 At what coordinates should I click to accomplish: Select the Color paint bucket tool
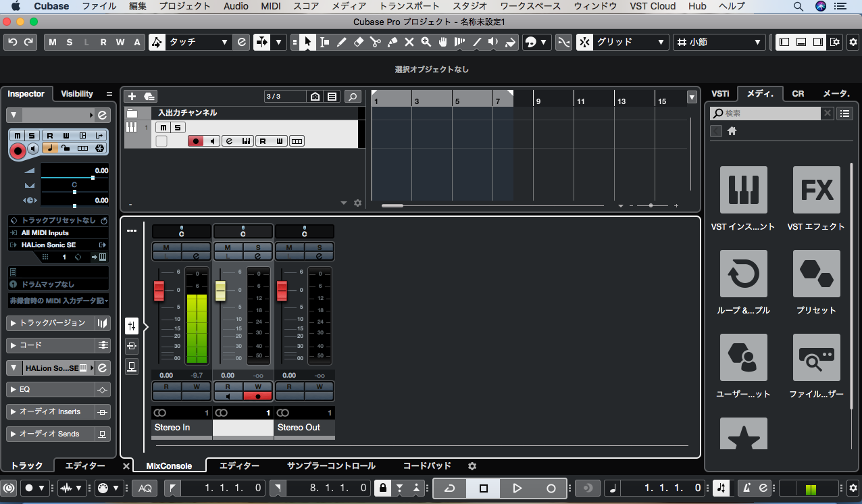[511, 42]
